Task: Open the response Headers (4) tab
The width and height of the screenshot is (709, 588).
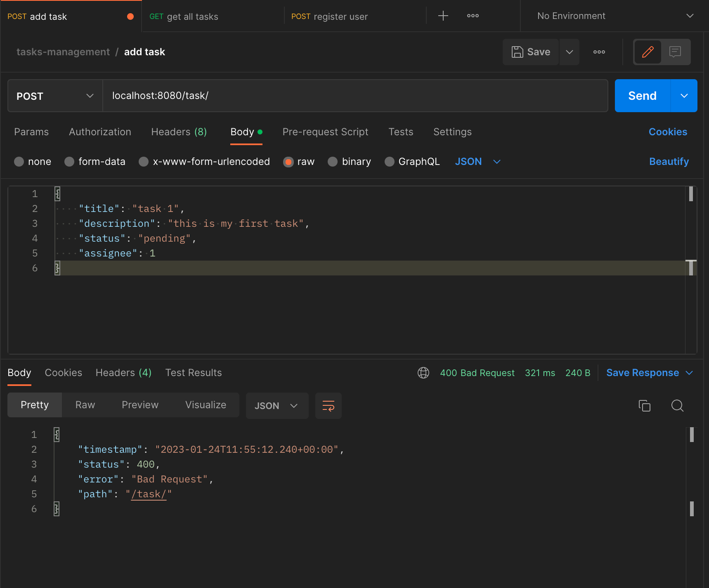Action: [x=123, y=373]
